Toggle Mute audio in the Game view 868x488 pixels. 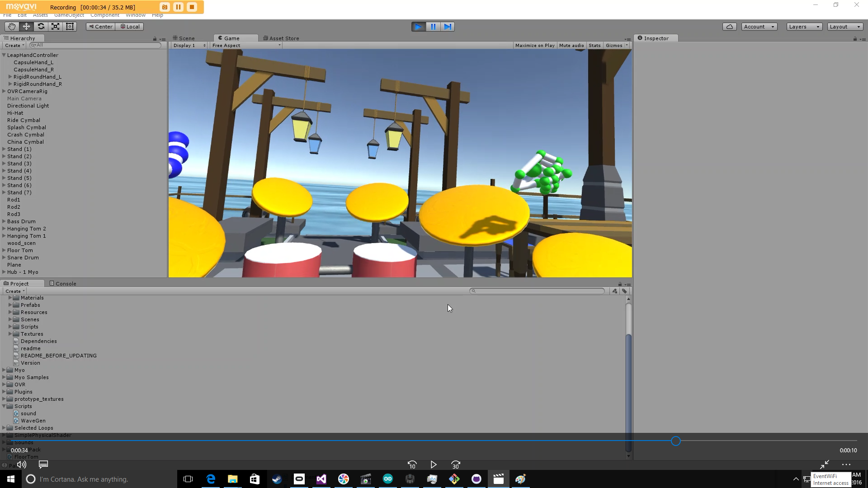click(571, 45)
